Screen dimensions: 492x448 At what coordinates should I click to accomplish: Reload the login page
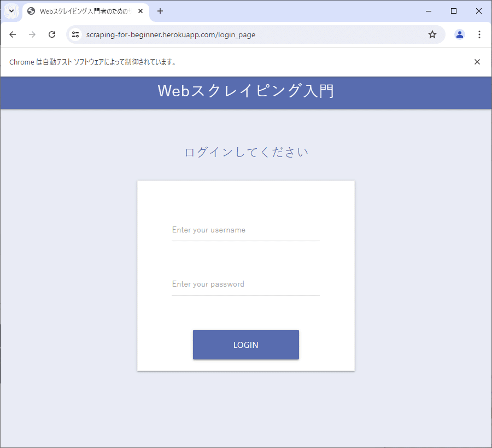click(x=52, y=34)
